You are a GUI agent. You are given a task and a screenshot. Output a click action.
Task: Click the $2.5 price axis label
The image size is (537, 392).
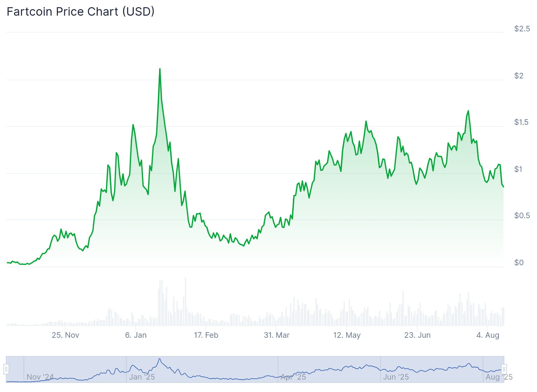pyautogui.click(x=522, y=29)
